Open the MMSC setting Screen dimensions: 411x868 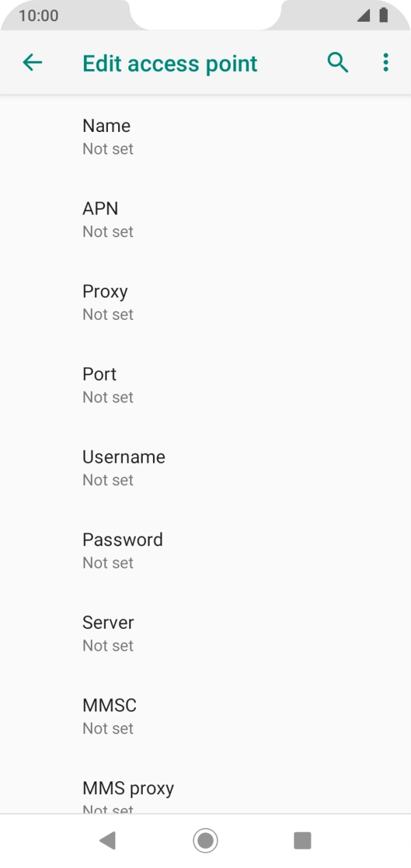[x=205, y=716]
